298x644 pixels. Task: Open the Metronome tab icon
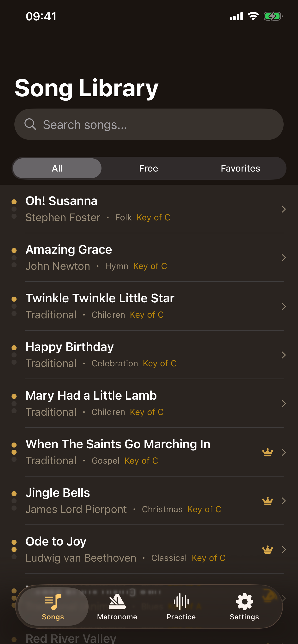(117, 602)
